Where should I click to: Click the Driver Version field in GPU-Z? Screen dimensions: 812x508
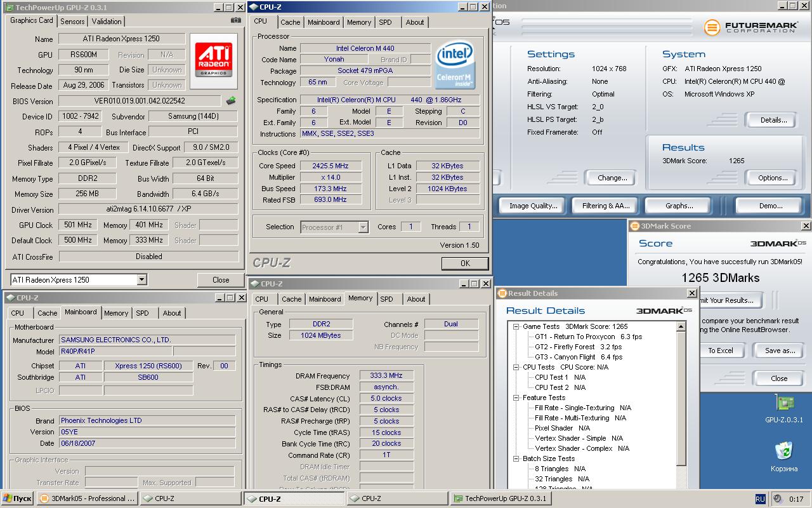148,210
